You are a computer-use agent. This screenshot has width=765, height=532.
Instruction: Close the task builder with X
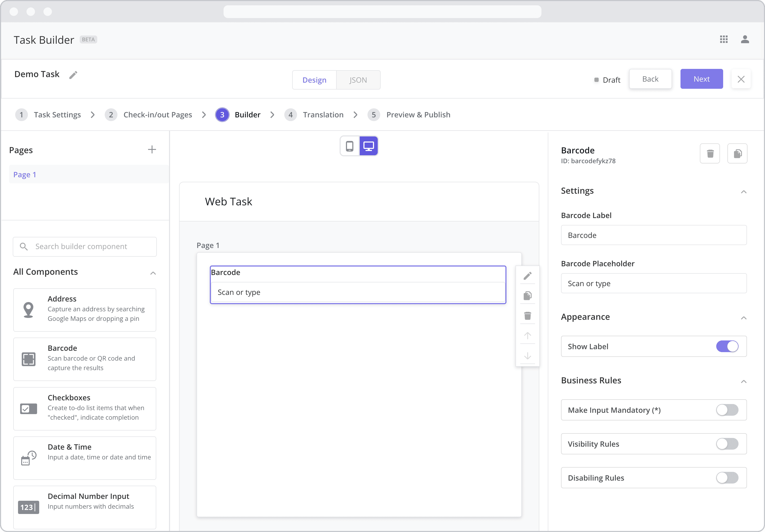click(741, 79)
